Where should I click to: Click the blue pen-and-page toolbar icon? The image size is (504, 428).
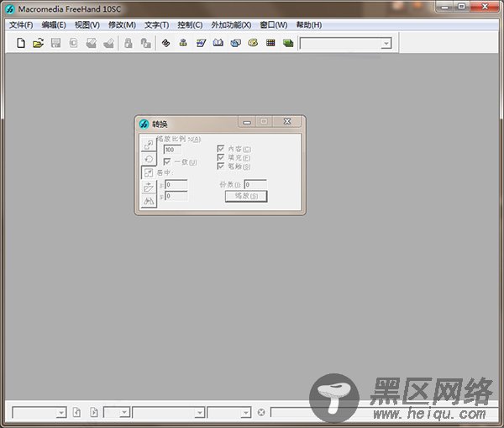(x=201, y=43)
